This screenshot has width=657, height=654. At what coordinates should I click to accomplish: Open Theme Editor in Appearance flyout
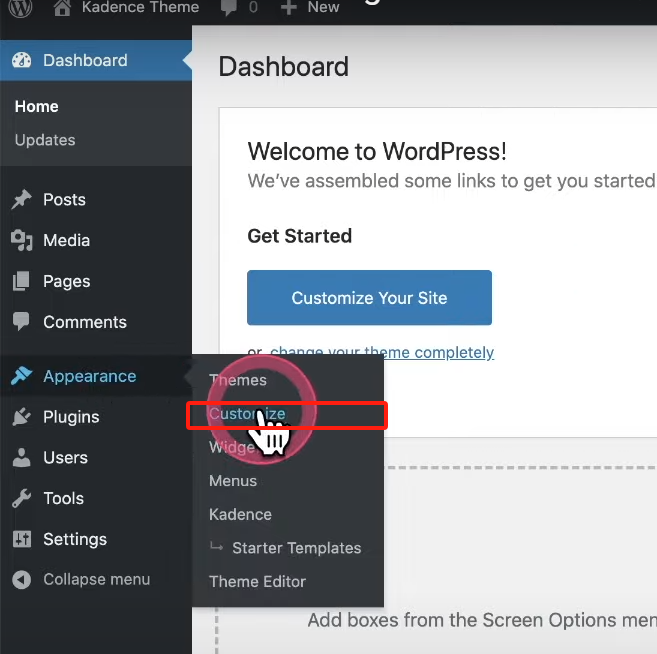click(x=258, y=582)
